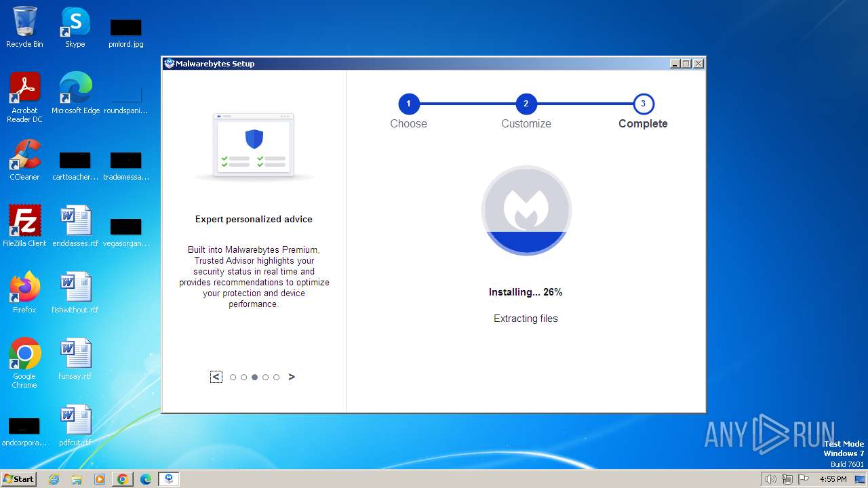
Task: Show previous slide with left arrow
Action: [216, 377]
